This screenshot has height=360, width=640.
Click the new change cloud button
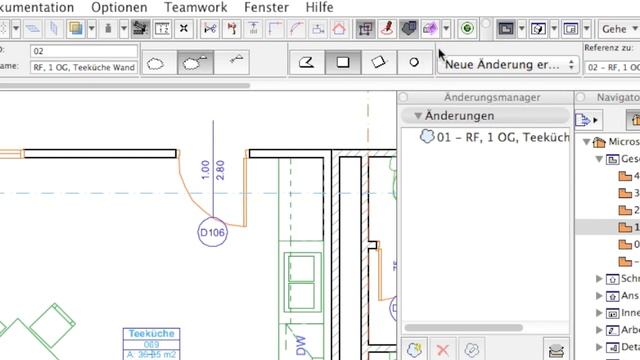coord(415,349)
